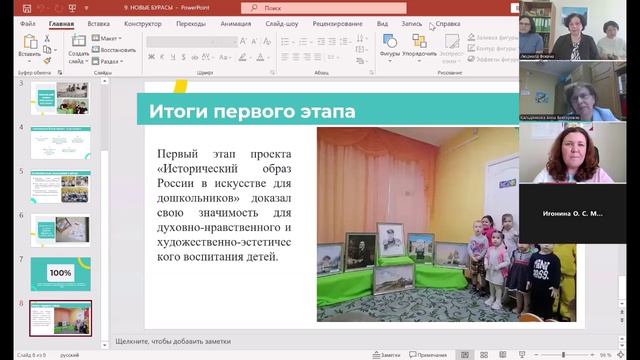This screenshot has height=360, width=640.
Task: Click the Восстановить reset button
Action: tap(114, 49)
